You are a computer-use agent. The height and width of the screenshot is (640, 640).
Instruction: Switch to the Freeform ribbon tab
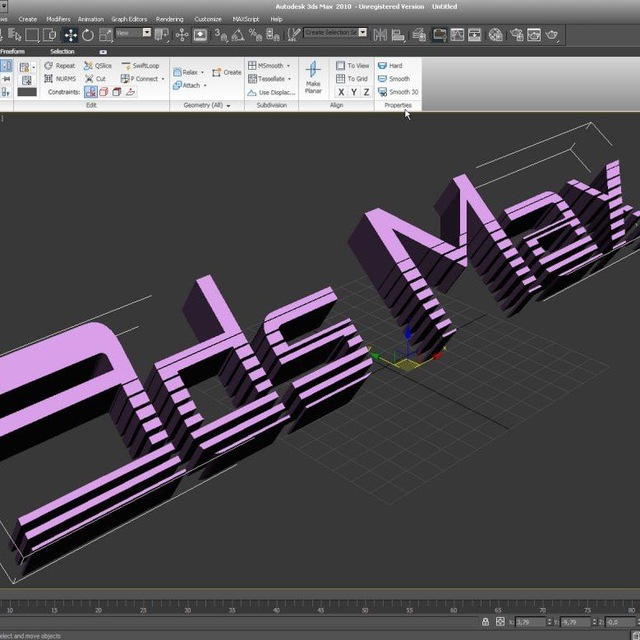(12, 51)
